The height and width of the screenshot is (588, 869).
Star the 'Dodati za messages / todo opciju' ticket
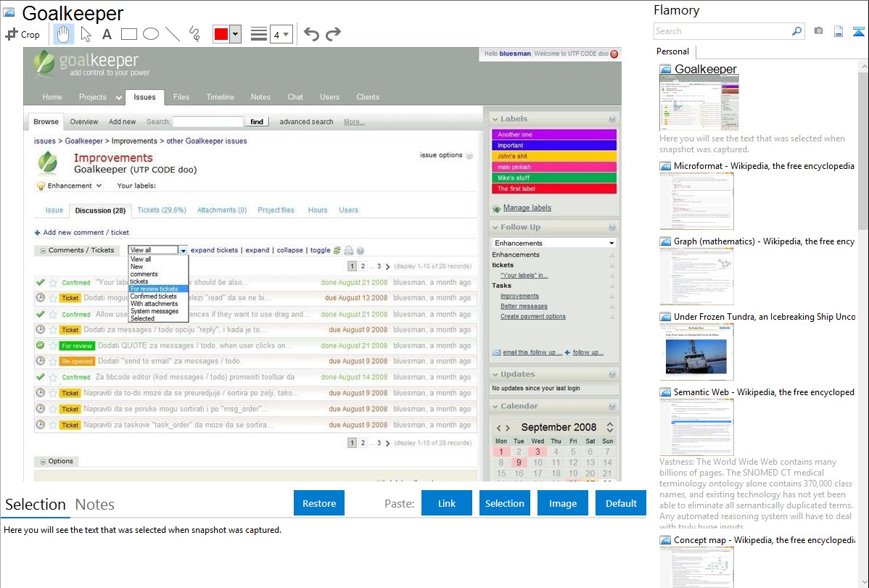(53, 330)
